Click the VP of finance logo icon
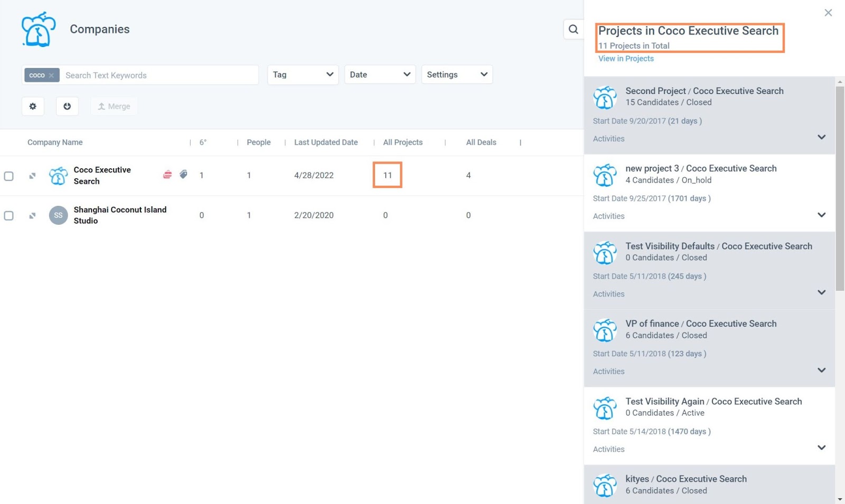Screen dimensions: 845x504 (605, 330)
